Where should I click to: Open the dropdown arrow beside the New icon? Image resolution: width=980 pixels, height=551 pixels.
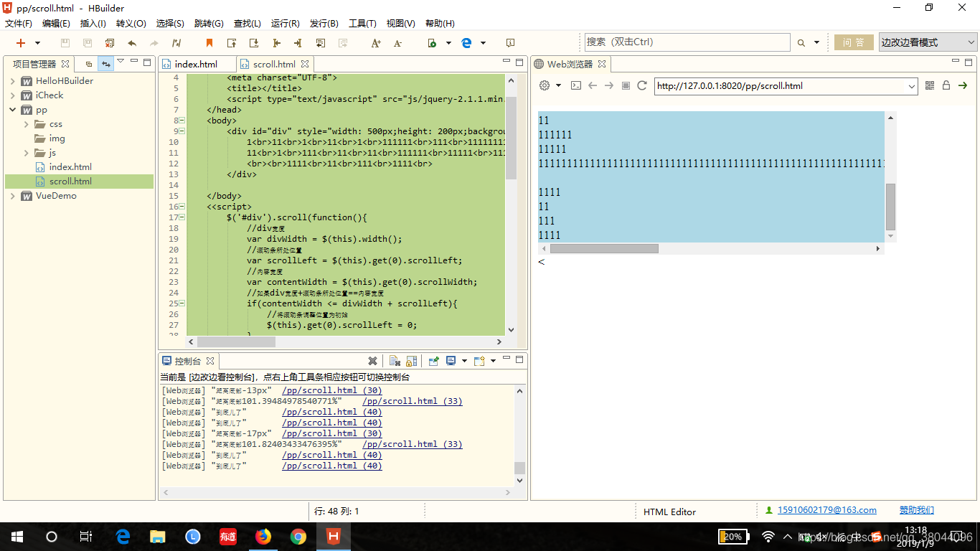37,43
